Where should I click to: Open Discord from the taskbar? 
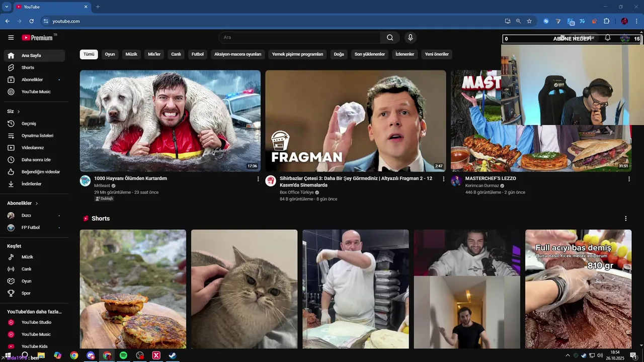(91, 355)
